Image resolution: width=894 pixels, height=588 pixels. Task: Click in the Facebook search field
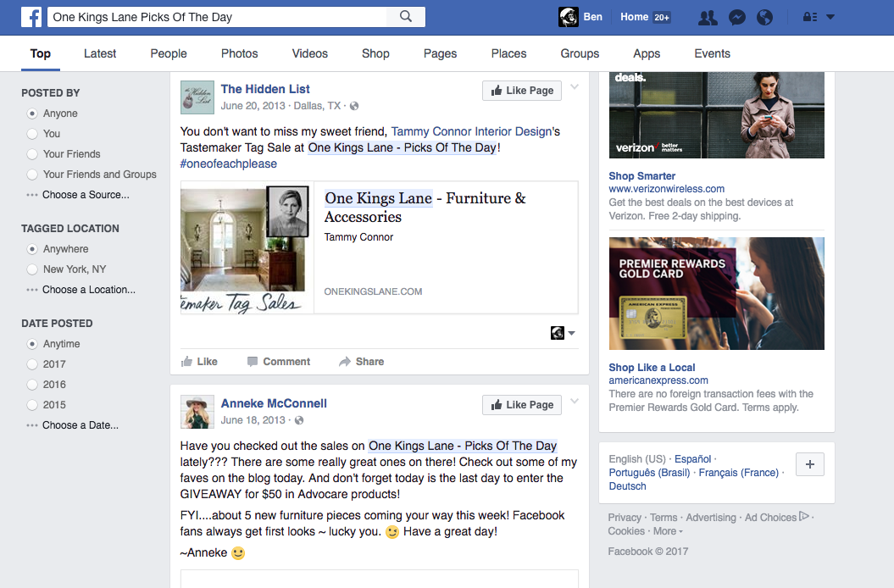(217, 17)
